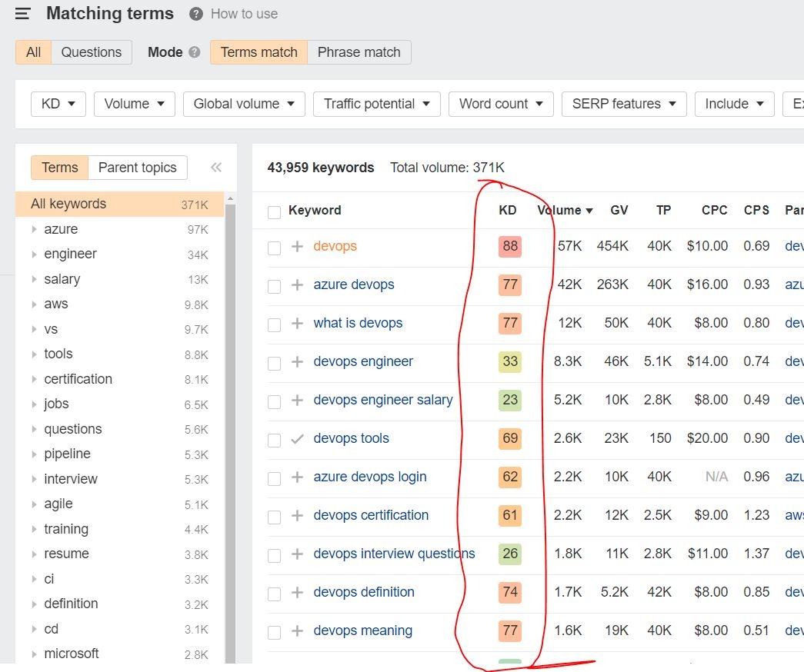The height and width of the screenshot is (672, 804).
Task: Click the plus icon beside devops engineer salary
Action: (296, 400)
